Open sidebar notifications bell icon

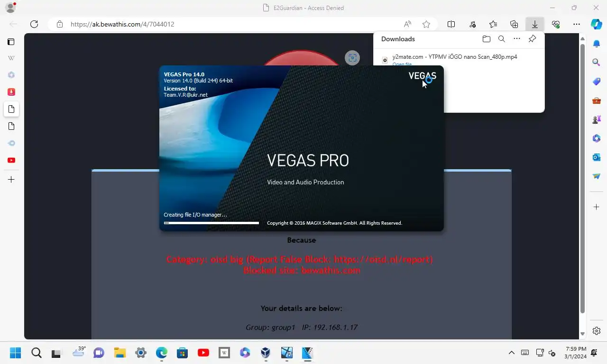pyautogui.click(x=597, y=44)
